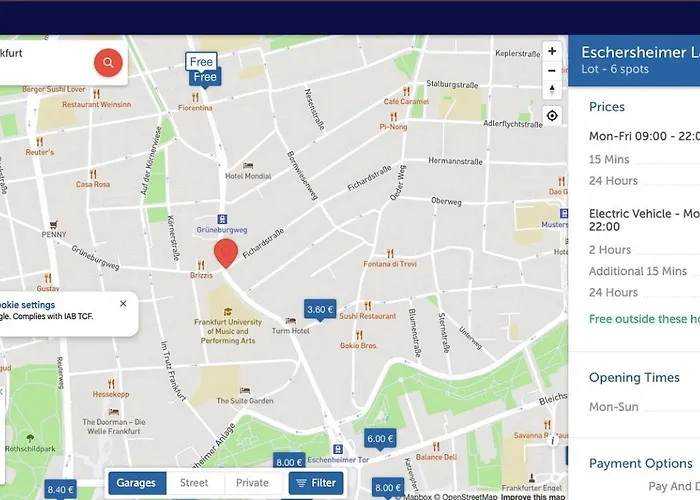700x500 pixels.
Task: Click the Free parking marker near Fiorentina
Action: tap(204, 77)
